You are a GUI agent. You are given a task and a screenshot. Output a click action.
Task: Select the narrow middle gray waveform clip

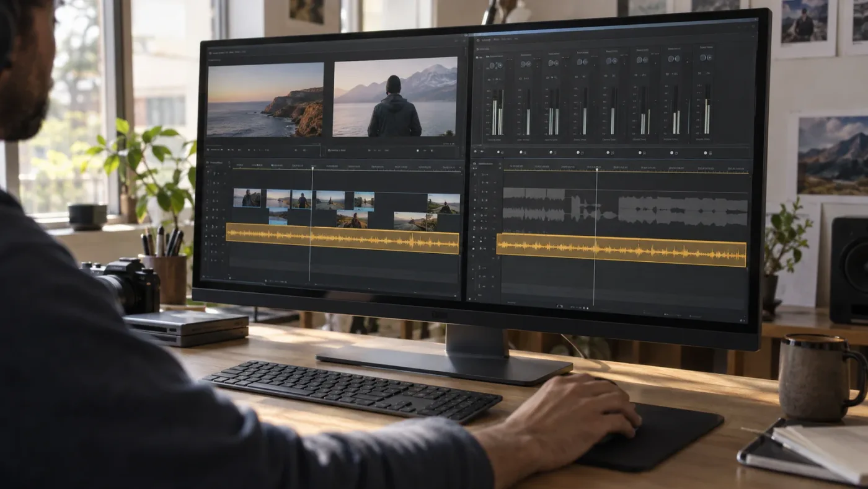point(594,209)
